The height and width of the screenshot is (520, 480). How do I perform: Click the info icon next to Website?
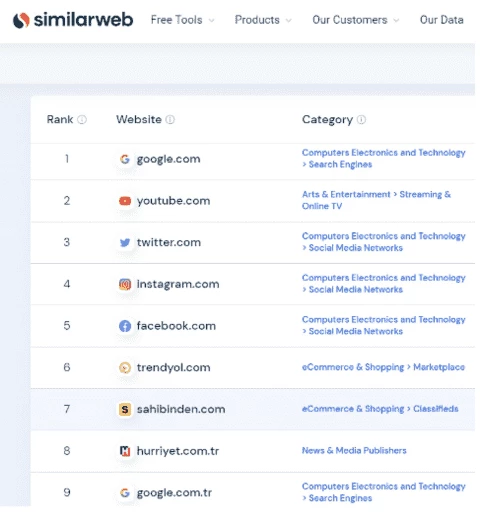[170, 119]
